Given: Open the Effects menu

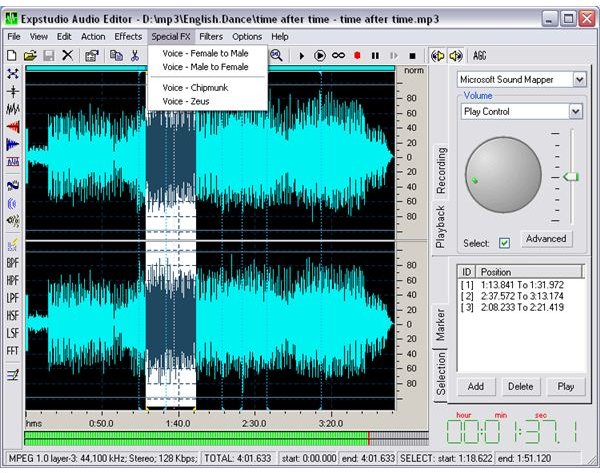Looking at the screenshot, I should [x=128, y=37].
